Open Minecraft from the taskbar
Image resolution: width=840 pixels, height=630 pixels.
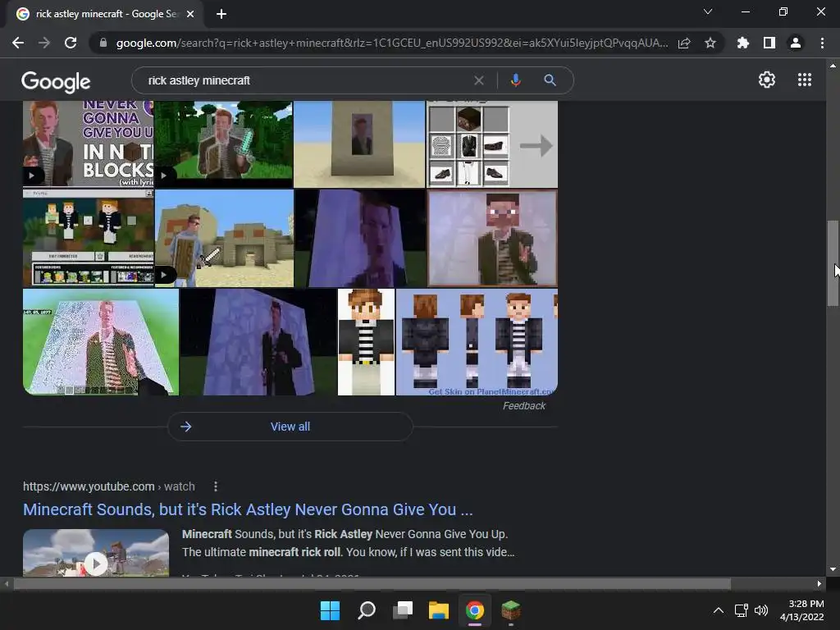(x=510, y=610)
